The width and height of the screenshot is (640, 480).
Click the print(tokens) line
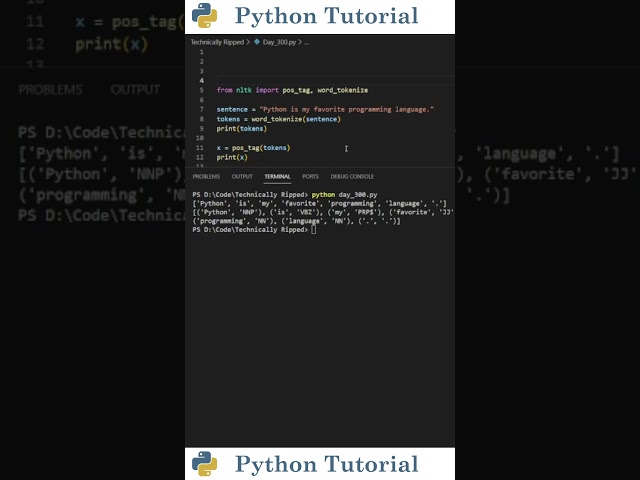click(242, 129)
